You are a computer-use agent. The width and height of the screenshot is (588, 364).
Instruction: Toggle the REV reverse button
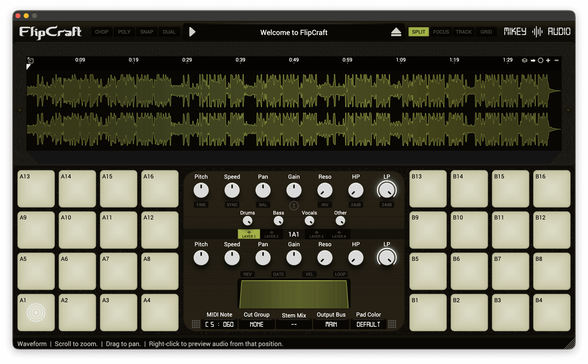(x=247, y=274)
